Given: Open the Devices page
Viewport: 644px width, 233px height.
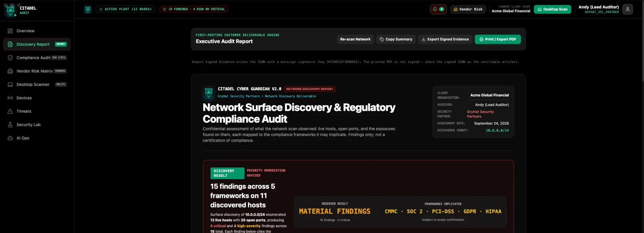Looking at the screenshot, I should coord(37,98).
